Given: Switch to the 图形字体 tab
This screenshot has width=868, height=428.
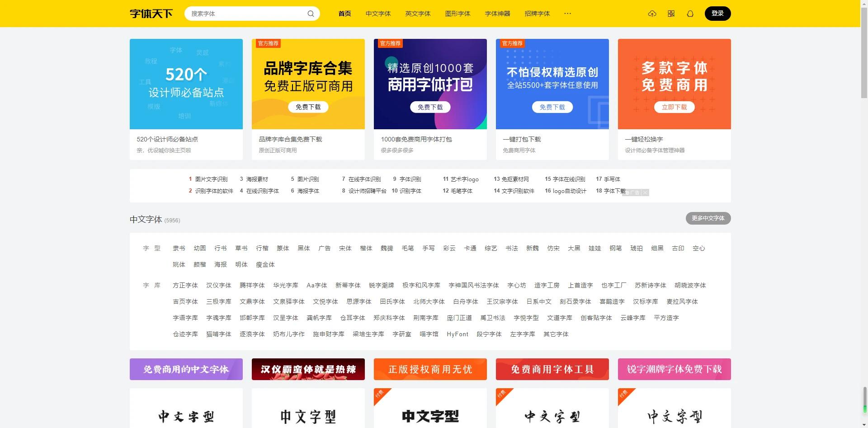Looking at the screenshot, I should pyautogui.click(x=458, y=14).
